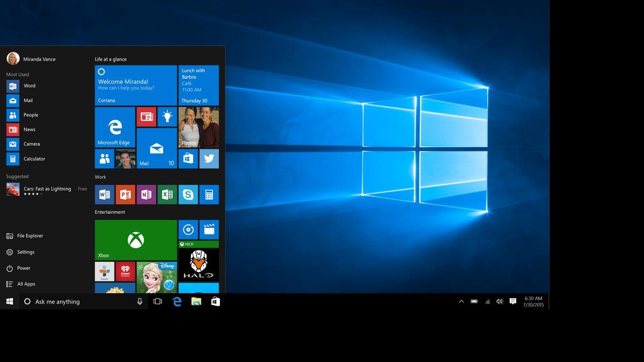The image size is (644, 362).
Task: Open suggested app Cars: Fast as Lightning
Action: (47, 190)
